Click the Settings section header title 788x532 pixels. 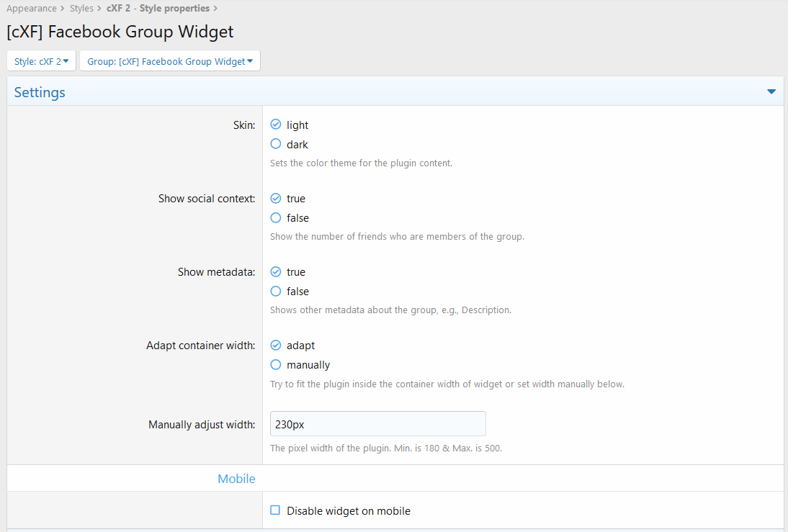(40, 92)
